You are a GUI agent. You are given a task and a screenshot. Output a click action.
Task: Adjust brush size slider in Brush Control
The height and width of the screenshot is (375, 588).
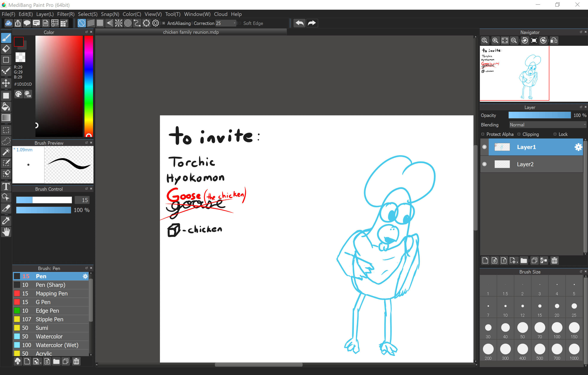[x=44, y=200]
